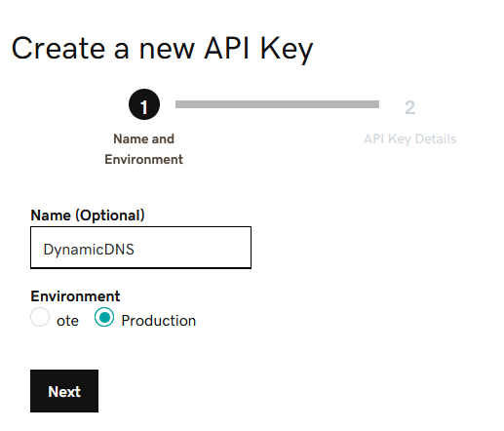Click the Create a new API Key heading
The image size is (504, 431).
162,49
